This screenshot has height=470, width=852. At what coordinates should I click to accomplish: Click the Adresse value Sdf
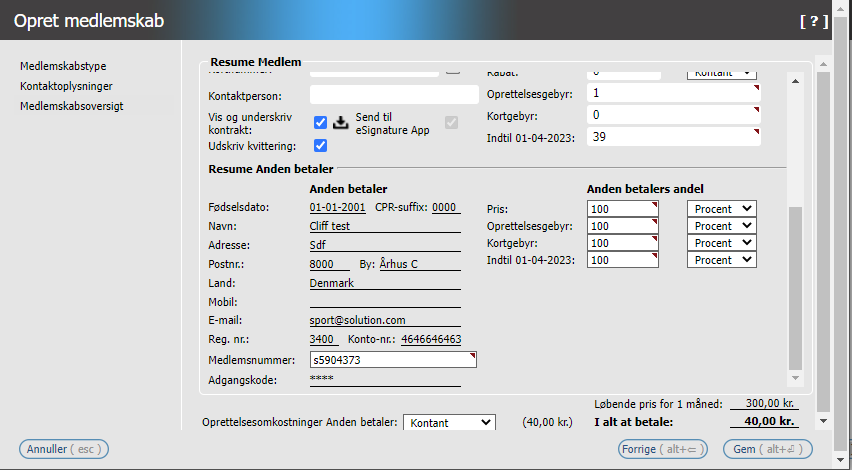tap(317, 245)
